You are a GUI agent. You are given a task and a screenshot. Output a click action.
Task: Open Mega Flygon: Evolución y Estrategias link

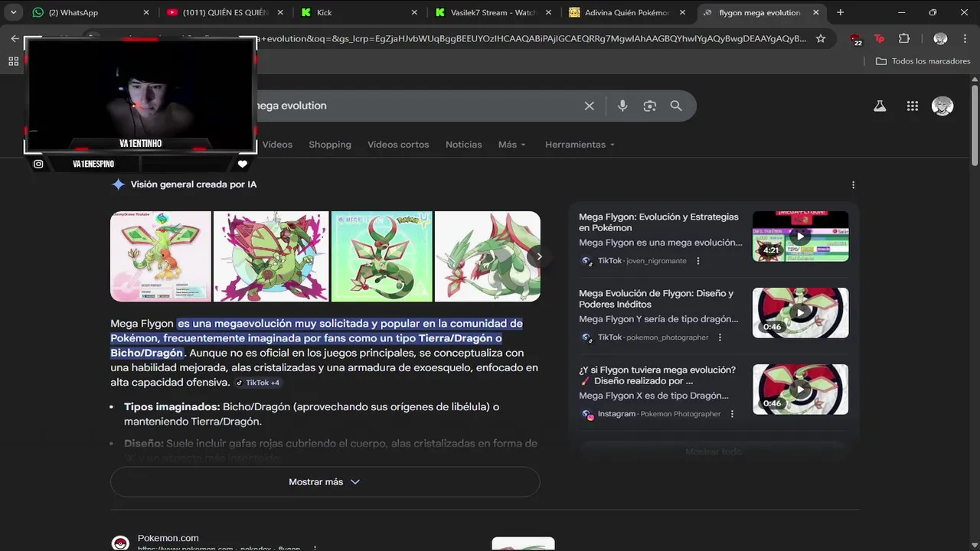pos(658,222)
